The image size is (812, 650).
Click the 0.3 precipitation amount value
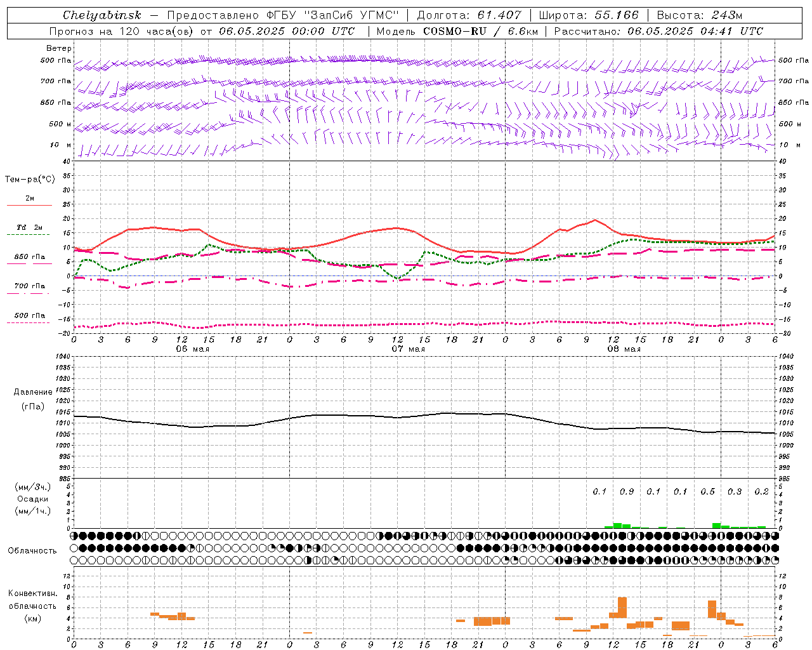tap(735, 492)
